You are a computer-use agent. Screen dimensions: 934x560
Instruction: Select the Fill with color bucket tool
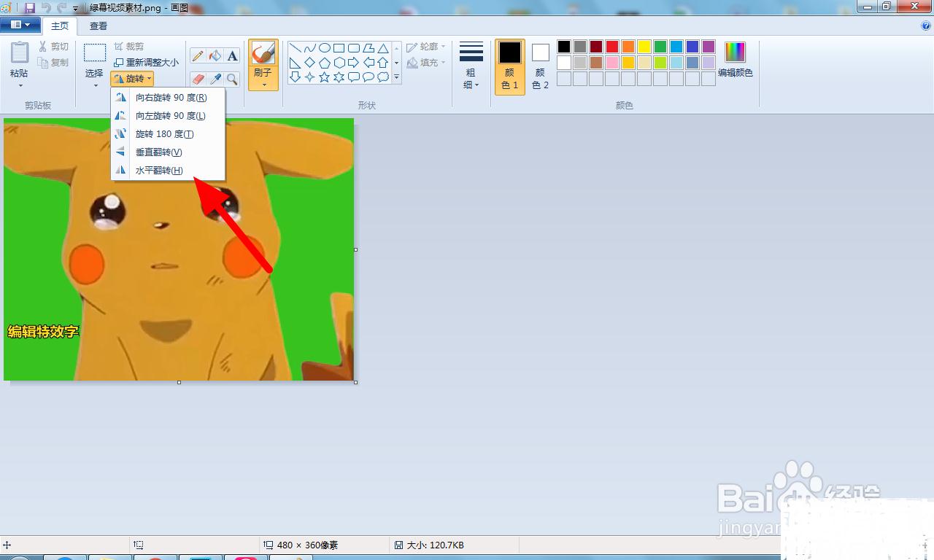[x=215, y=56]
